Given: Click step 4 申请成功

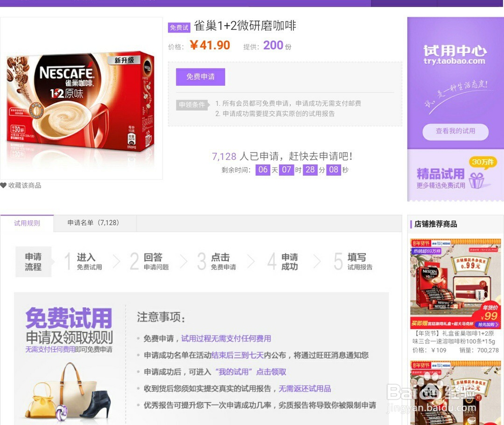Looking at the screenshot, I should (283, 261).
